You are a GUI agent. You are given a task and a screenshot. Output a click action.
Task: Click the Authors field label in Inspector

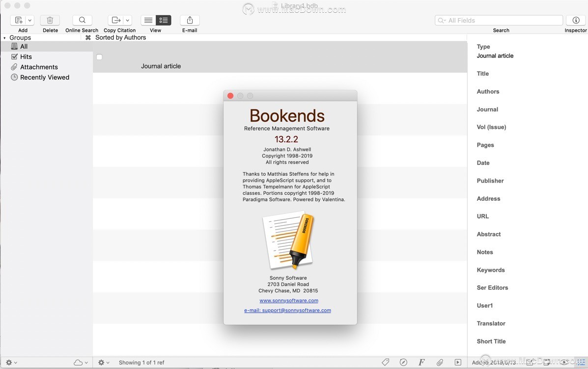pyautogui.click(x=488, y=91)
